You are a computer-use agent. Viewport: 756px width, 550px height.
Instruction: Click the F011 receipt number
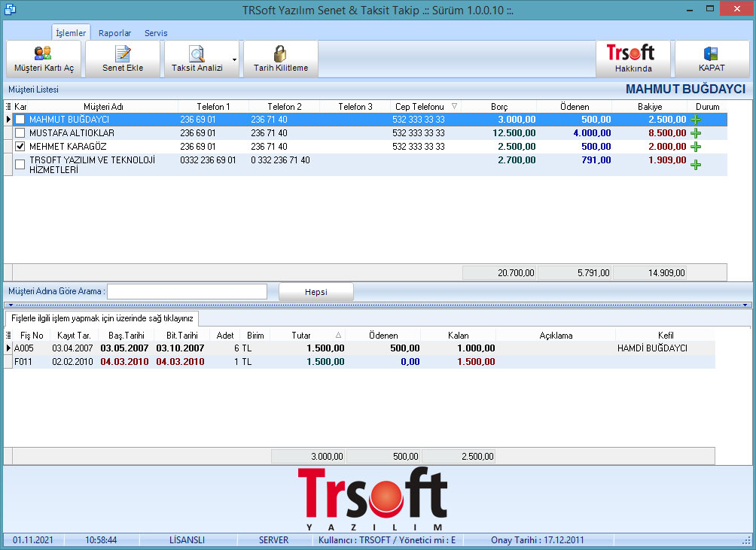(23, 362)
